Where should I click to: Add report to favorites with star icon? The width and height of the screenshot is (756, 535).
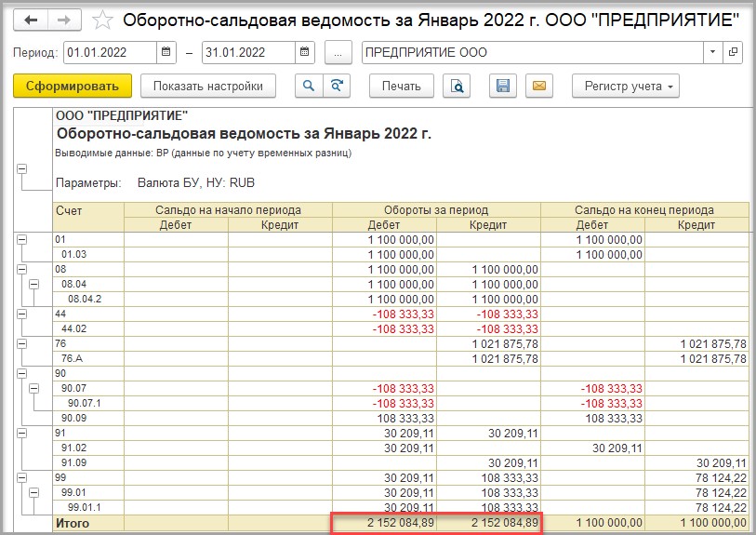(x=102, y=20)
